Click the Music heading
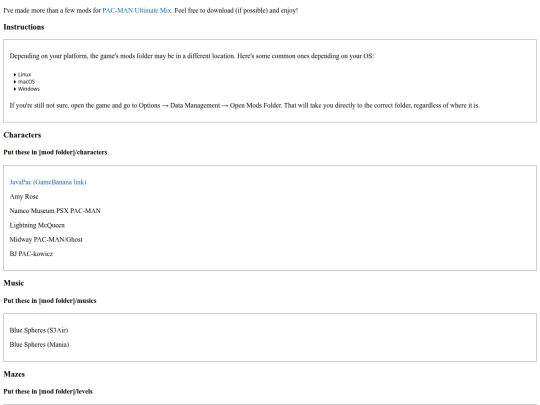Screen dimensions: 540x405 (x=14, y=283)
